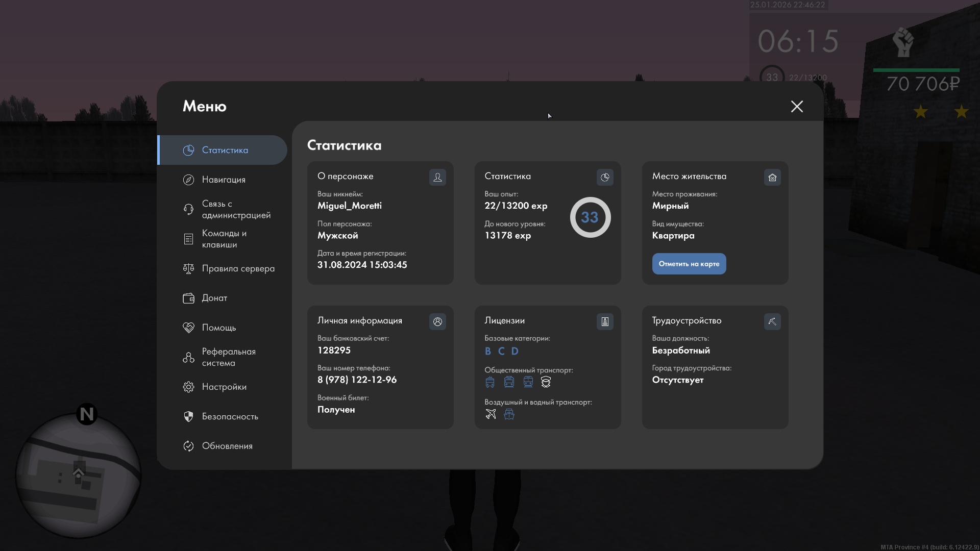The image size is (980, 551).
Task: Click the pickaxe icon in Трудоустройство card
Action: click(772, 321)
